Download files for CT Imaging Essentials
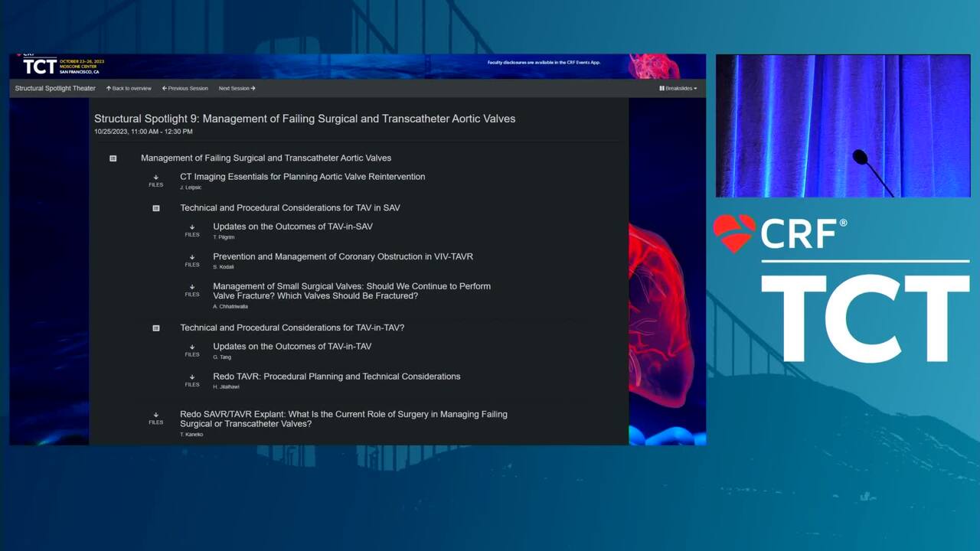The image size is (980, 551). (x=156, y=181)
